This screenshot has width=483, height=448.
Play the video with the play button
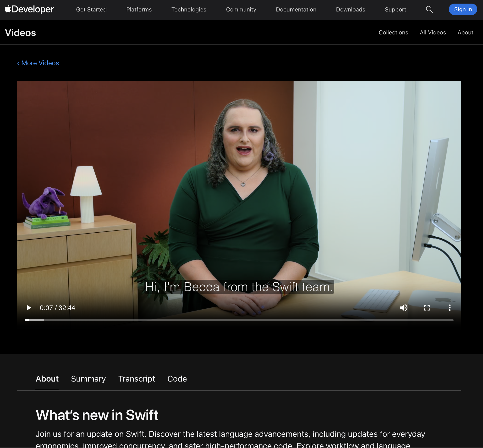pyautogui.click(x=29, y=308)
